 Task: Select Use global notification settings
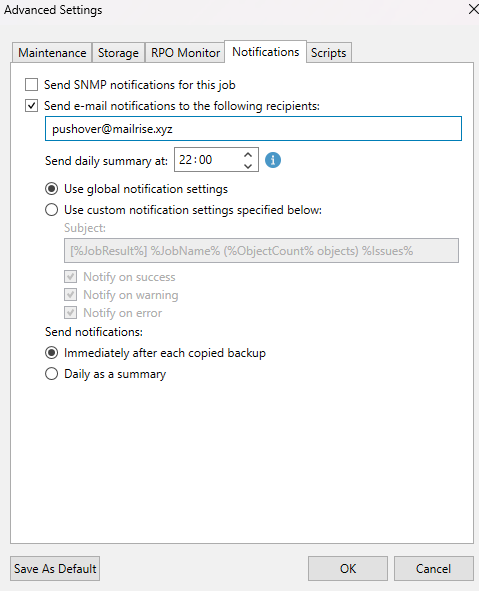[x=52, y=188]
